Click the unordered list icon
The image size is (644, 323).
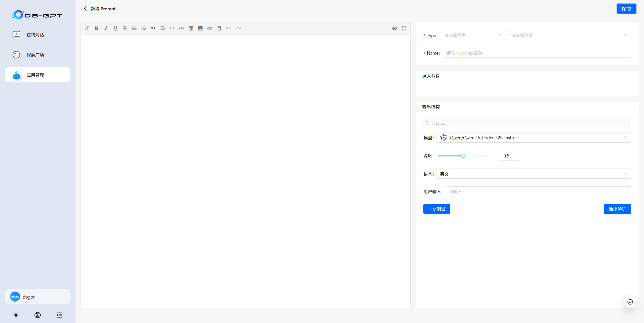click(x=134, y=28)
